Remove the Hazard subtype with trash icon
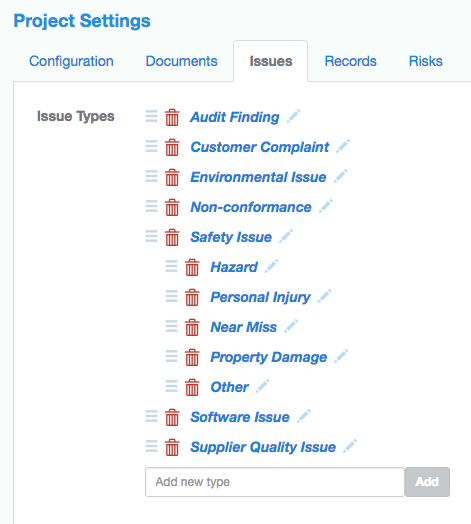Image resolution: width=471 pixels, height=524 pixels. pos(192,267)
